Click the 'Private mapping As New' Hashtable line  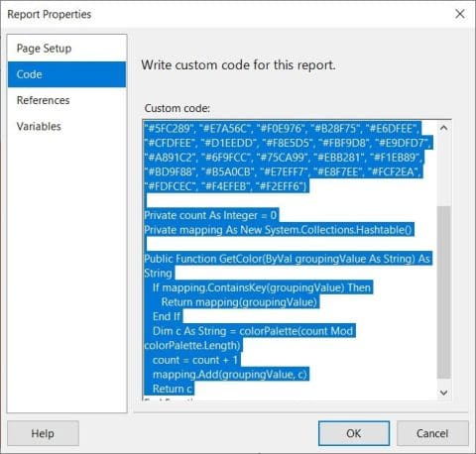point(279,230)
